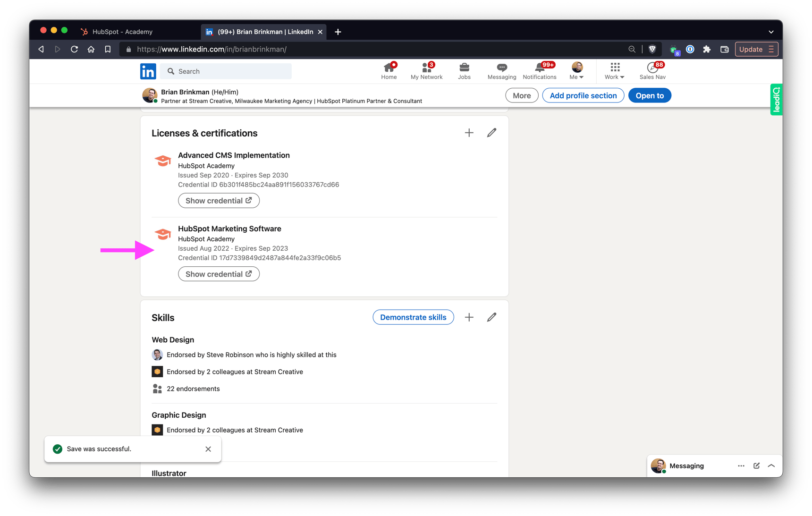The width and height of the screenshot is (812, 516).
Task: Open Sales Nav icon
Action: 652,68
